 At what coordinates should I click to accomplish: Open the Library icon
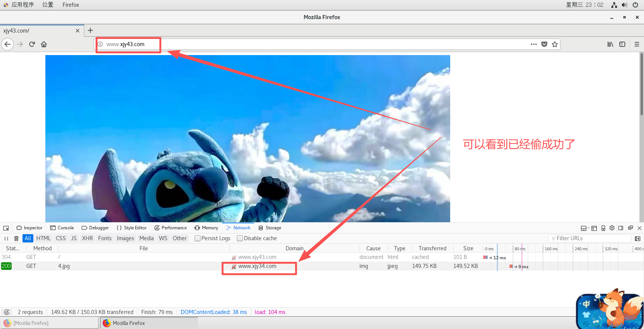click(610, 44)
